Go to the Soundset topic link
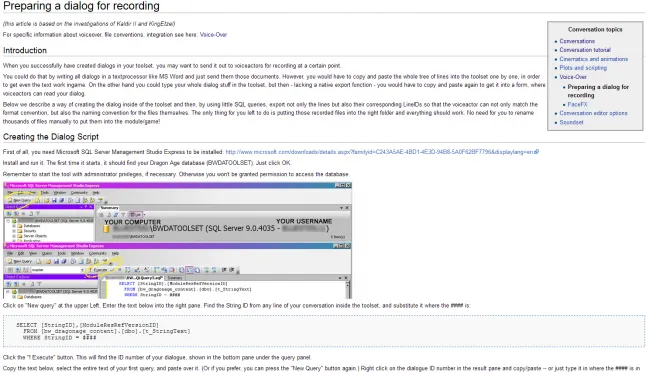Image resolution: width=646 pixels, height=372 pixels. point(571,122)
